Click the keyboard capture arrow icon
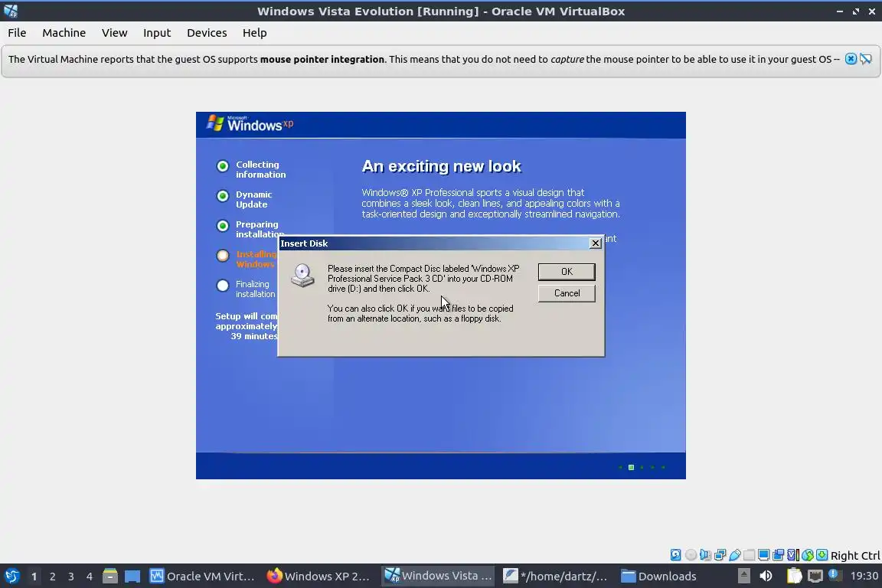 [x=822, y=555]
